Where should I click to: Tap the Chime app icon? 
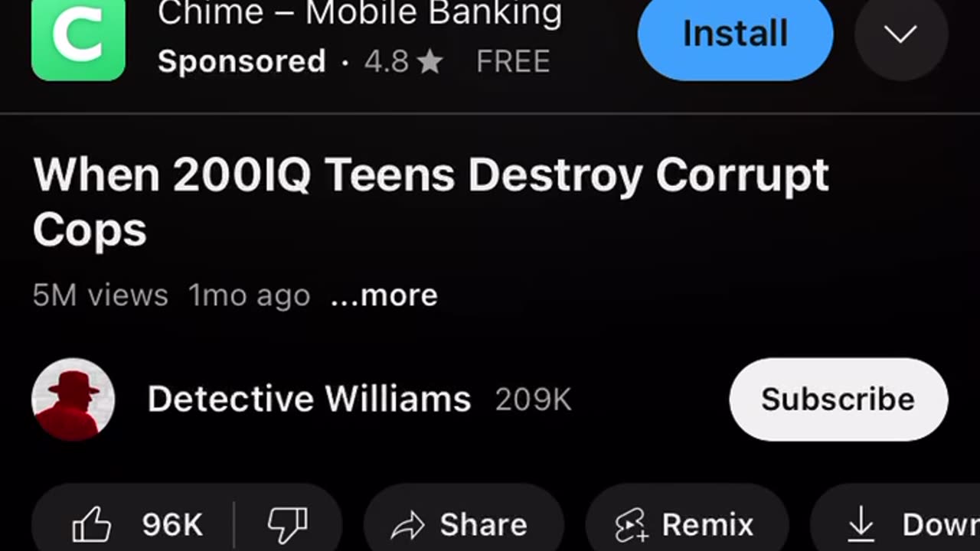(x=78, y=40)
